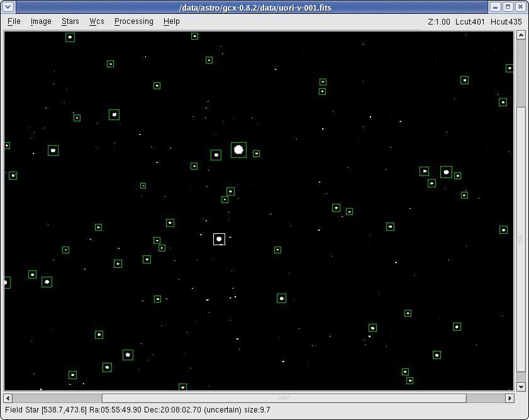The width and height of the screenshot is (529, 420).
Task: Pick the marked star immediately left of the brightest star
Action: pos(216,155)
